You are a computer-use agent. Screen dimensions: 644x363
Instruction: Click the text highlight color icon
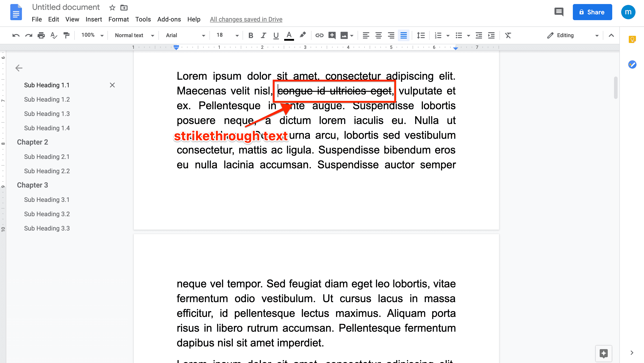(x=303, y=35)
